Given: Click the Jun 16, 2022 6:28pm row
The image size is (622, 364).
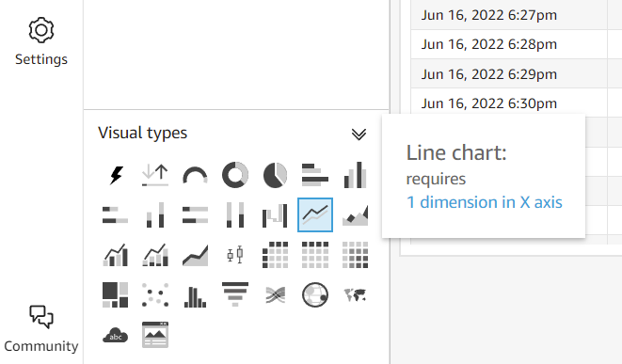Looking at the screenshot, I should point(509,44).
